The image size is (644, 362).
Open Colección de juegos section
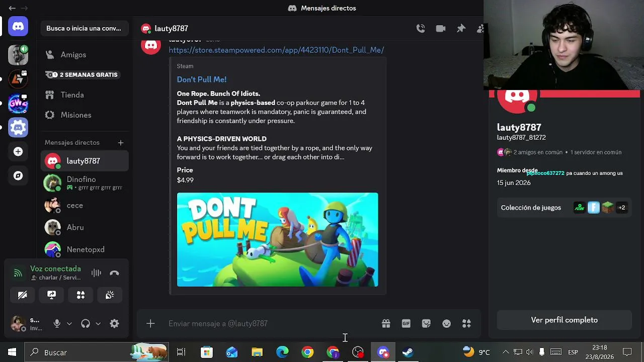(564, 208)
